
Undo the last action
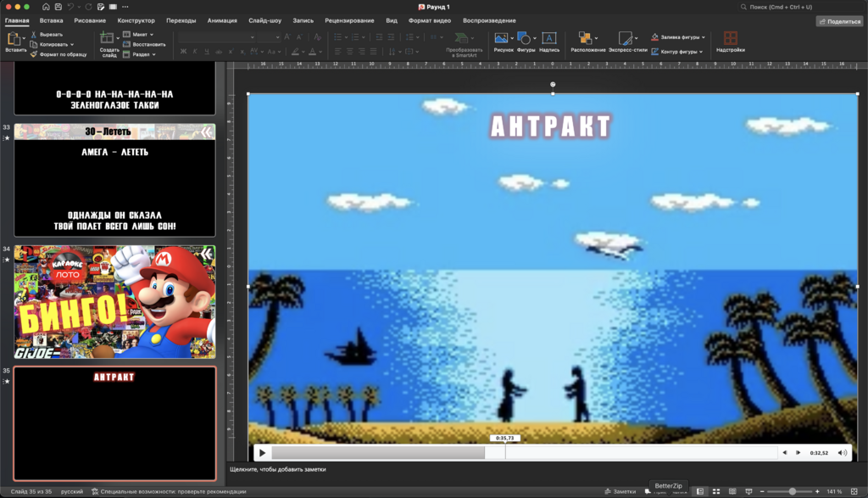pyautogui.click(x=71, y=7)
